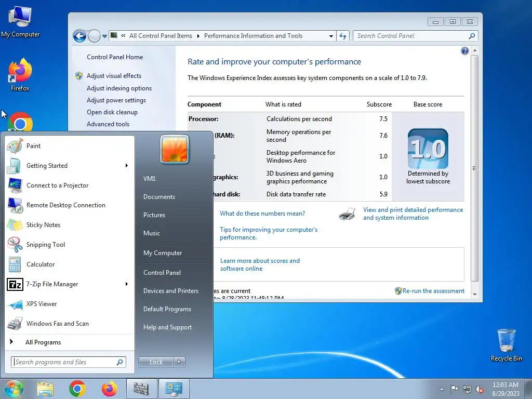532x399 pixels.
Task: Open Adjust power settings
Action: point(116,100)
